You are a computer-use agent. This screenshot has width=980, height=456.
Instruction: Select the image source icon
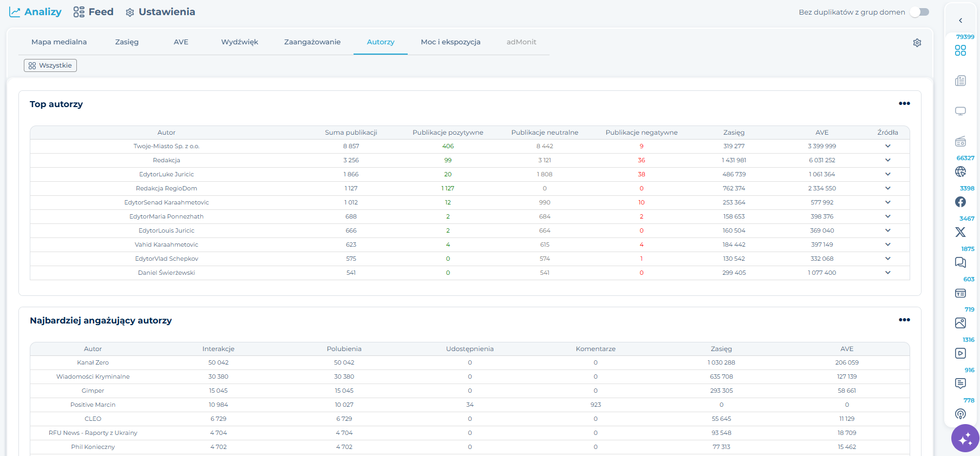961,323
